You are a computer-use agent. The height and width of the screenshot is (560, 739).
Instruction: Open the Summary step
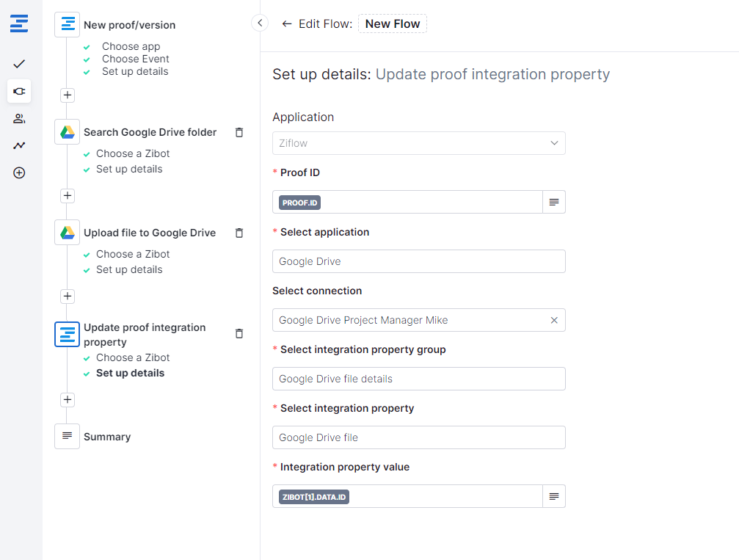(x=106, y=437)
